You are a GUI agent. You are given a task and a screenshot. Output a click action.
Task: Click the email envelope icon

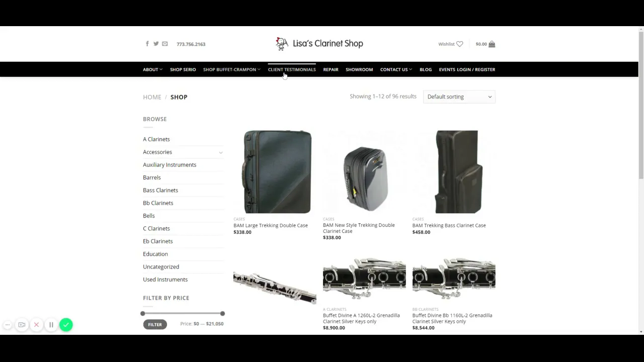[x=165, y=44]
